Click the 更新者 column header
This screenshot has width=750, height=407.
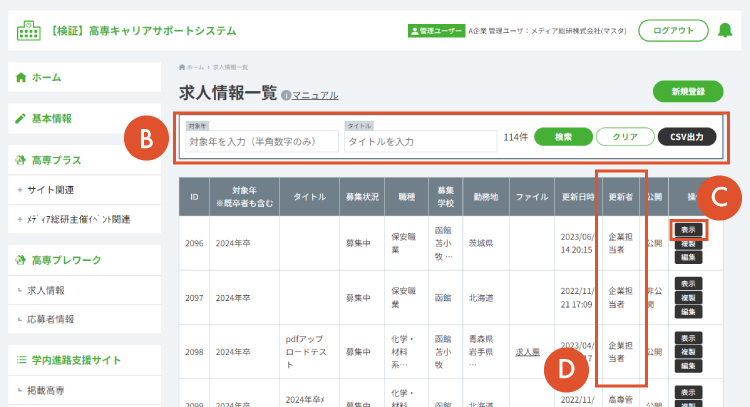(x=620, y=197)
